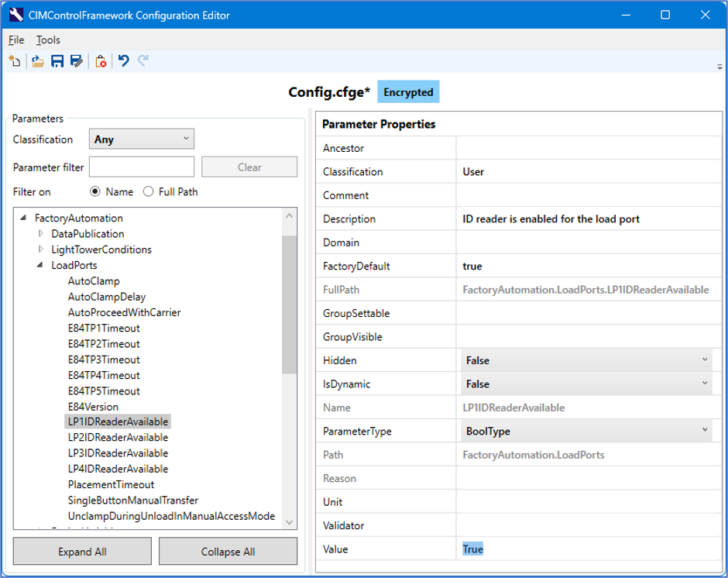This screenshot has height=578, width=728.
Task: Select the LP2IDReaderAvailable parameter
Action: point(118,438)
